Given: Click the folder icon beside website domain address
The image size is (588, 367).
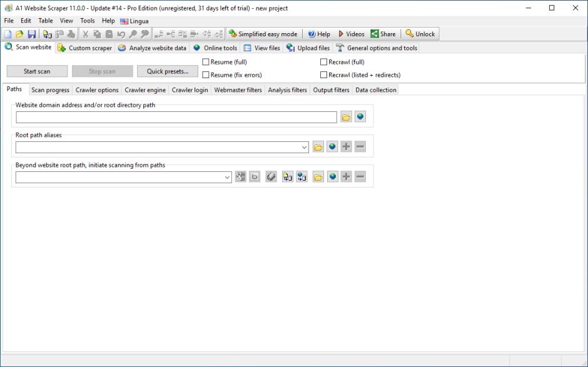Looking at the screenshot, I should (346, 117).
